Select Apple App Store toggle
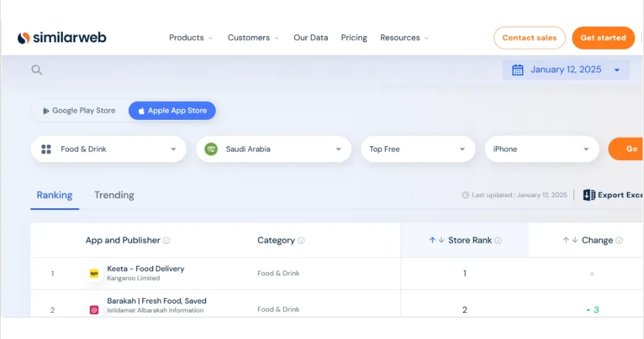The image size is (644, 339). click(x=172, y=111)
